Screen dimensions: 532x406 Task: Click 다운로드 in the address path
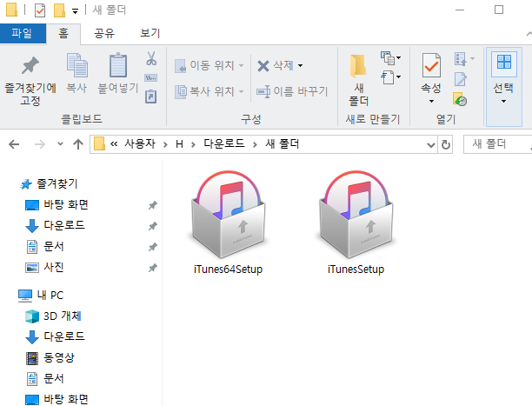point(224,144)
